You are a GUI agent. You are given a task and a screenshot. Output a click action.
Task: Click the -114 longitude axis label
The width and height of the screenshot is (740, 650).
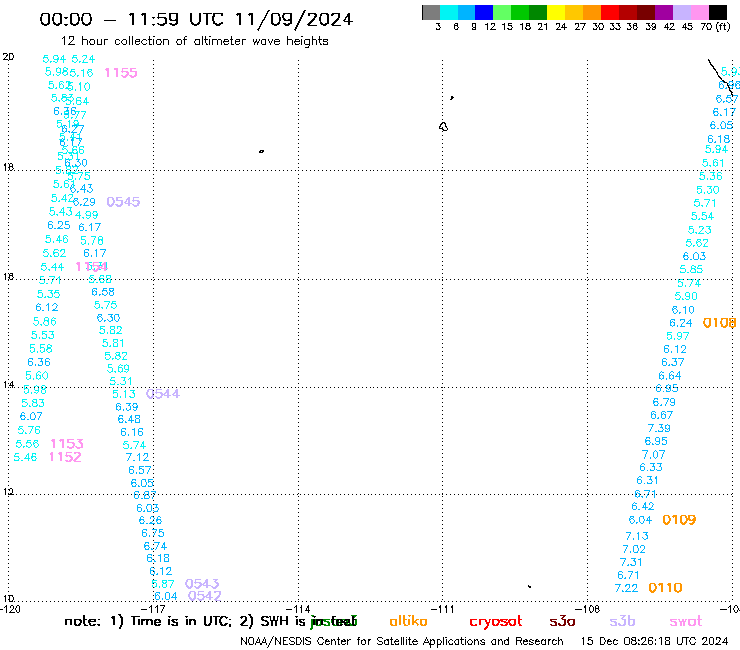click(298, 609)
